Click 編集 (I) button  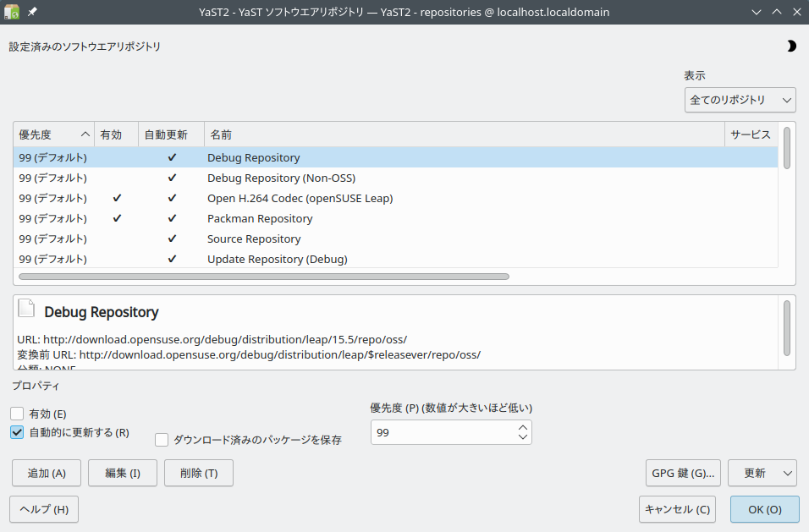point(123,474)
